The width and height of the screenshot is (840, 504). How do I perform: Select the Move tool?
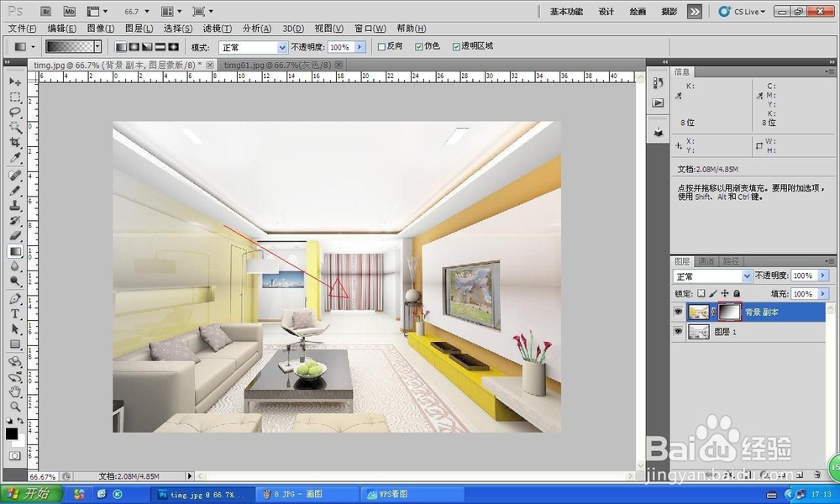point(15,82)
